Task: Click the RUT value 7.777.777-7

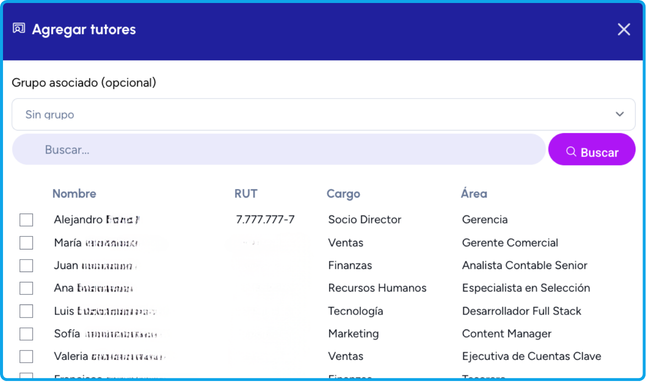Action: click(265, 220)
